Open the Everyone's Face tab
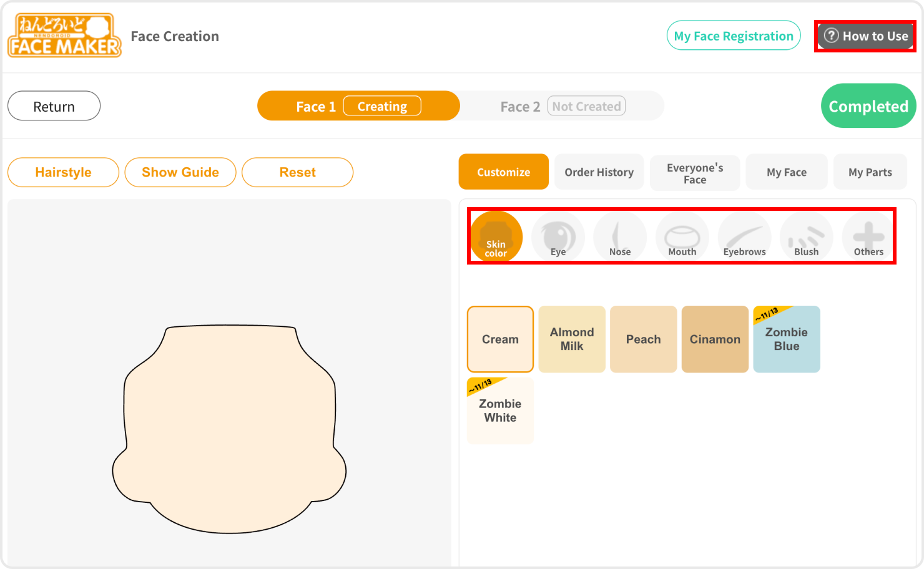924x569 pixels. pos(694,173)
